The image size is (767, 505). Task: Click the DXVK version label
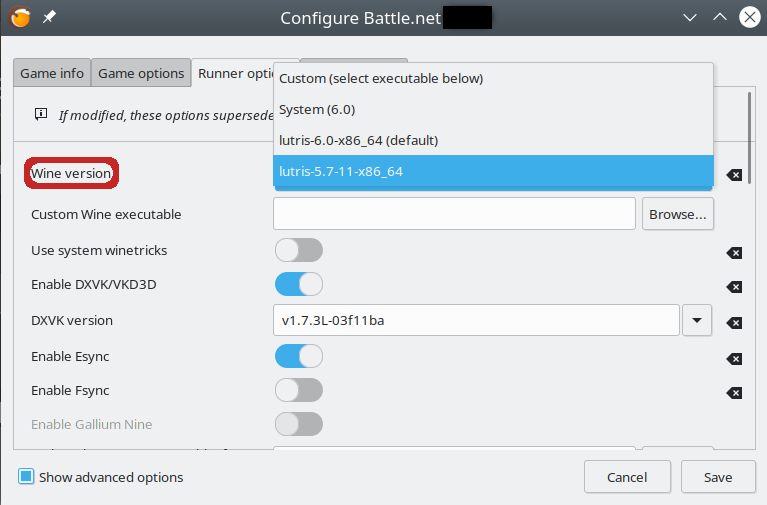(72, 321)
